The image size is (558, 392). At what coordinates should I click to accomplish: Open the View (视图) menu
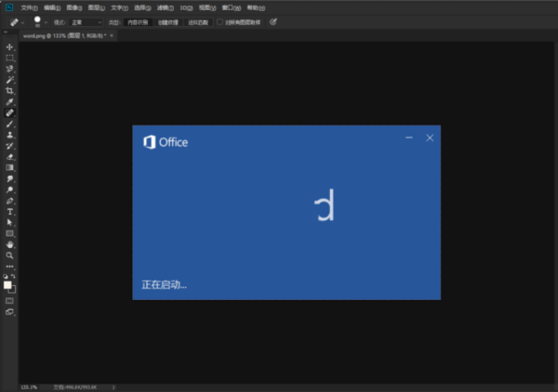pyautogui.click(x=207, y=7)
